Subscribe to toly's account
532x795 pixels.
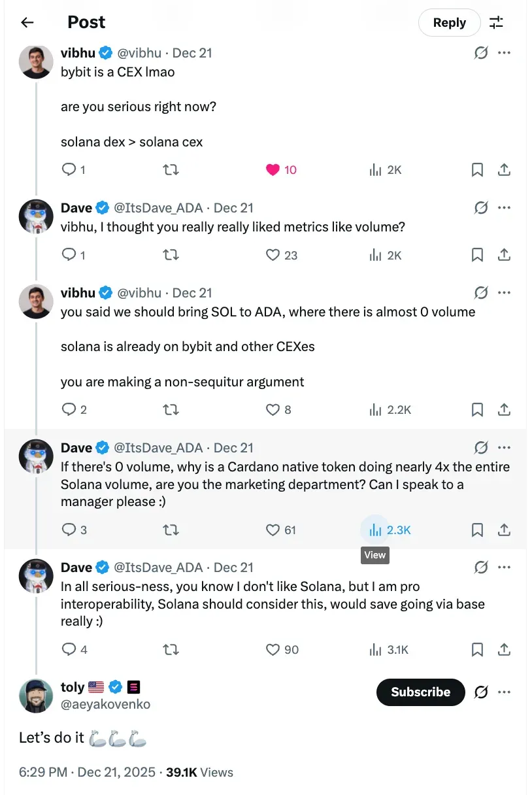pos(420,692)
